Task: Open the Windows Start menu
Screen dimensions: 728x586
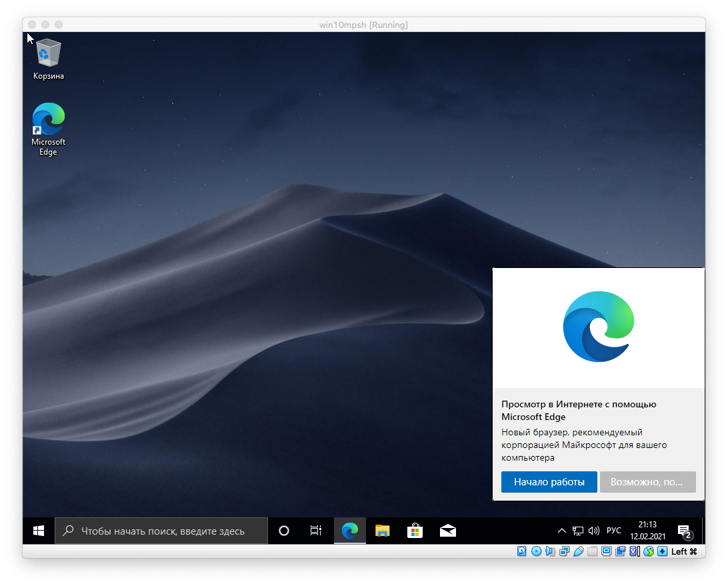Action: (39, 531)
